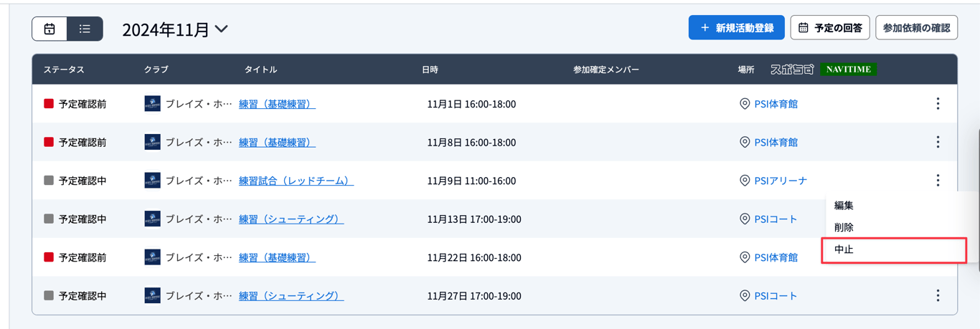The width and height of the screenshot is (980, 329).
Task: Open more options for 11月1日 row
Action: pyautogui.click(x=938, y=104)
